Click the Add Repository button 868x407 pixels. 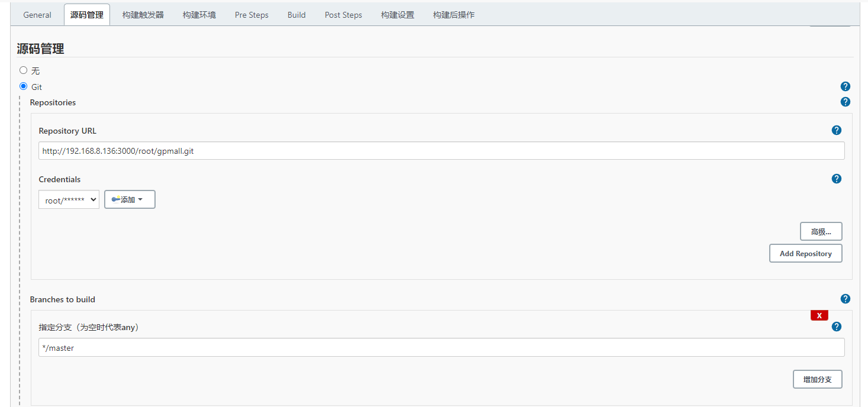[x=805, y=253]
